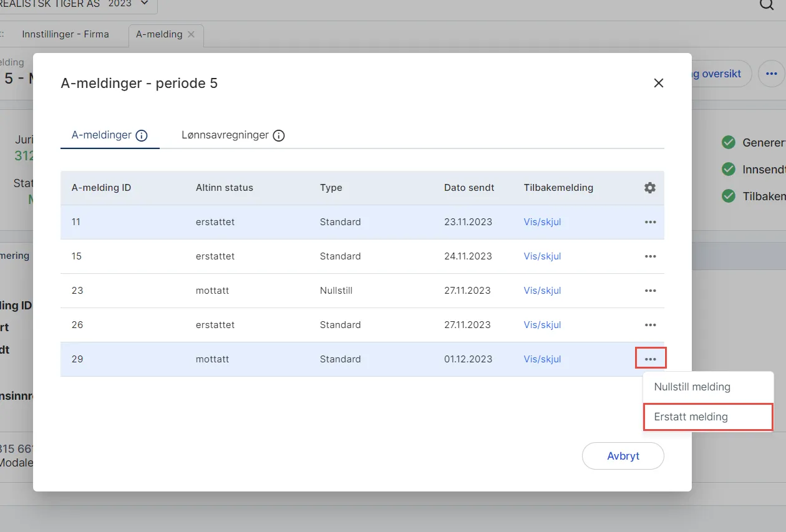Open the Innstillinger - Firma tab
Image resolution: width=786 pixels, height=532 pixels.
tap(65, 34)
